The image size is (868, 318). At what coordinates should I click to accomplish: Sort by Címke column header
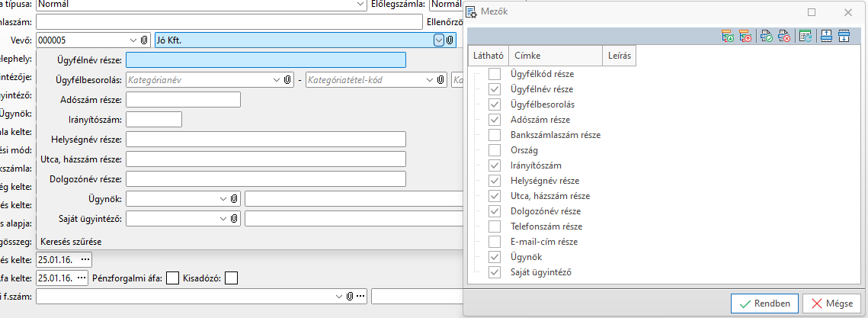(x=556, y=56)
